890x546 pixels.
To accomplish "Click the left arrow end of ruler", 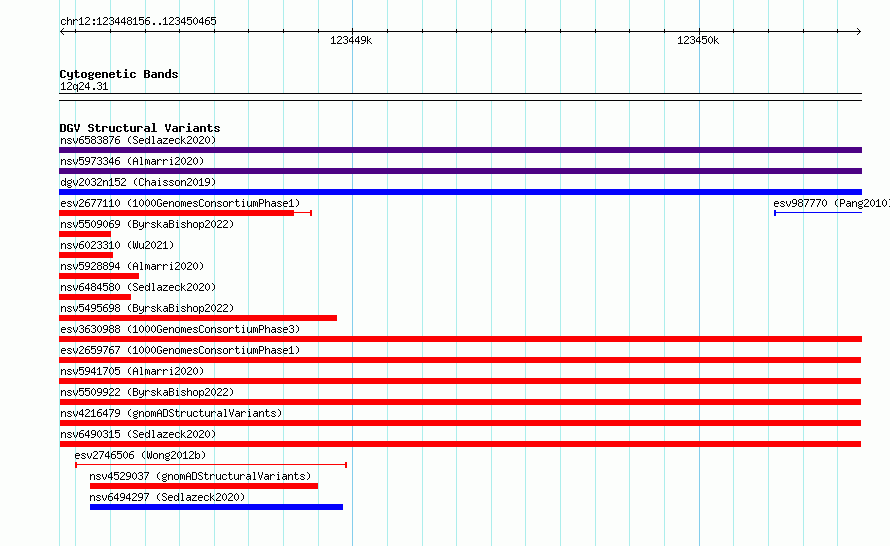I will pyautogui.click(x=62, y=32).
